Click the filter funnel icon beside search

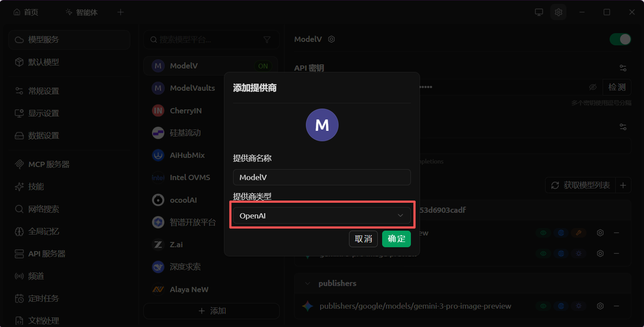point(267,40)
